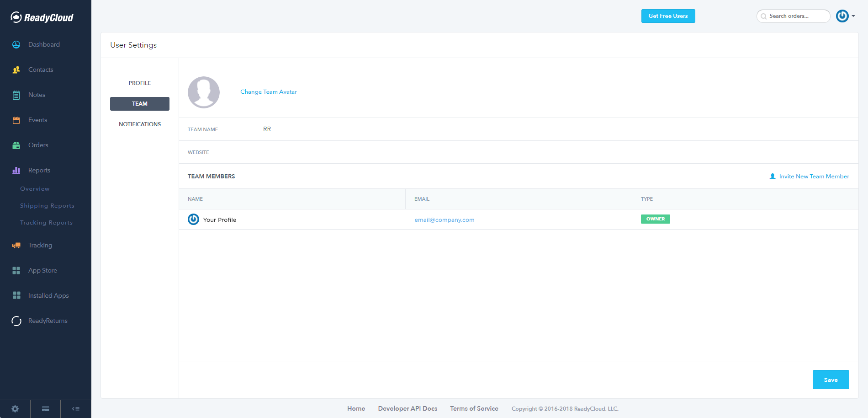Click the Contacts people icon
Image resolution: width=868 pixels, height=418 pixels.
coord(16,70)
